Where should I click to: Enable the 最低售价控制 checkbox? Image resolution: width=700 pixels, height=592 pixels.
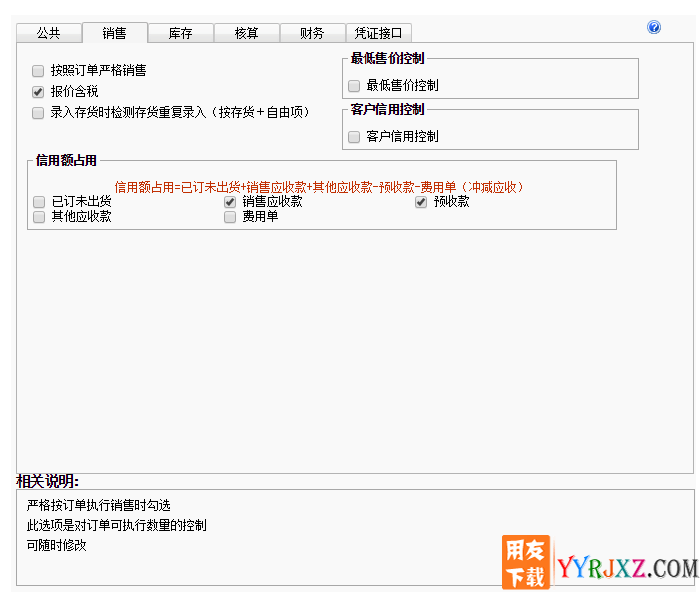pyautogui.click(x=354, y=85)
